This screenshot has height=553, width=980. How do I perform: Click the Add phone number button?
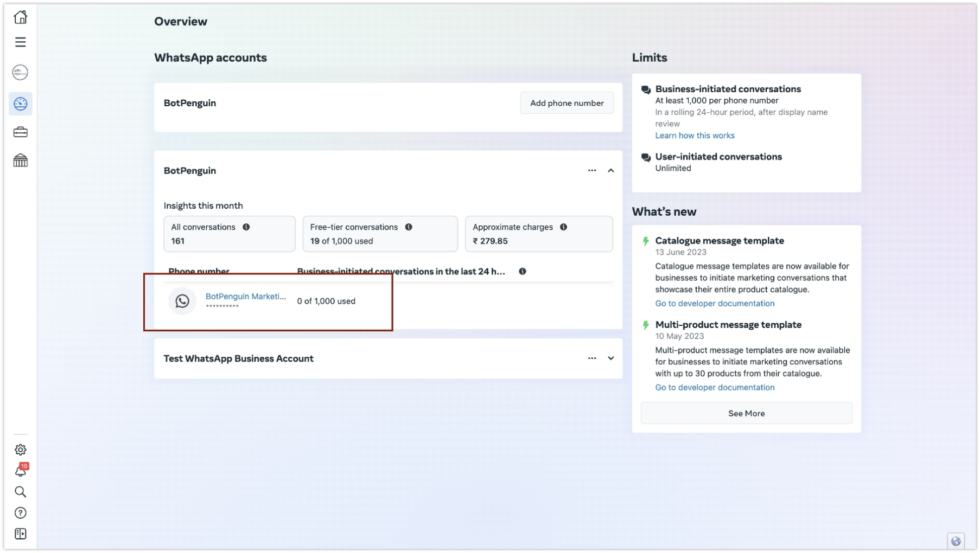click(567, 103)
